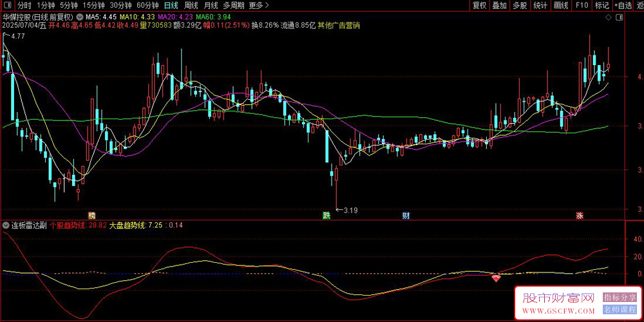Click the 4.77 high price marker
The height and width of the screenshot is (322, 644).
tap(17, 37)
